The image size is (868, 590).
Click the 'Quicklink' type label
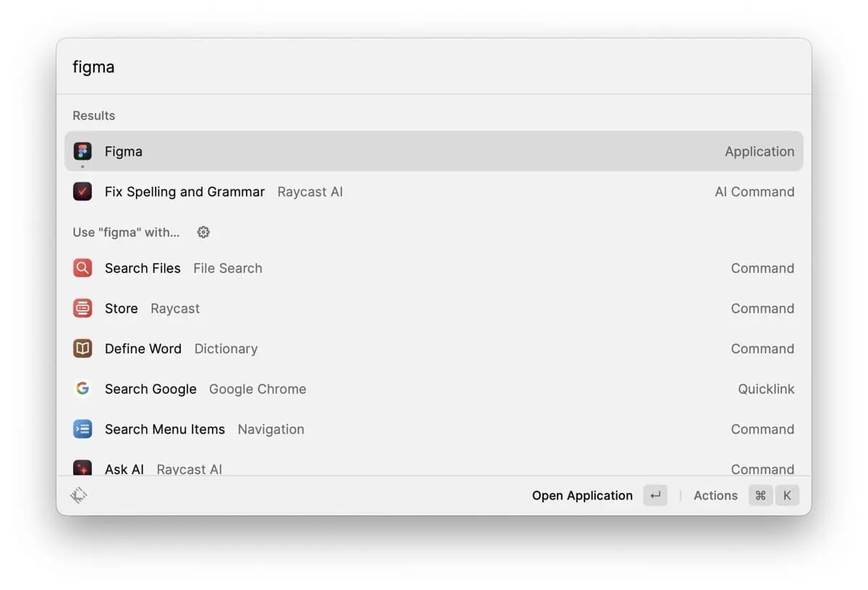point(766,389)
